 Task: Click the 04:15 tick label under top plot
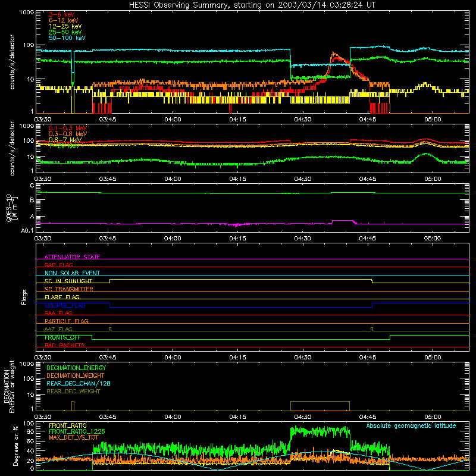click(x=237, y=120)
